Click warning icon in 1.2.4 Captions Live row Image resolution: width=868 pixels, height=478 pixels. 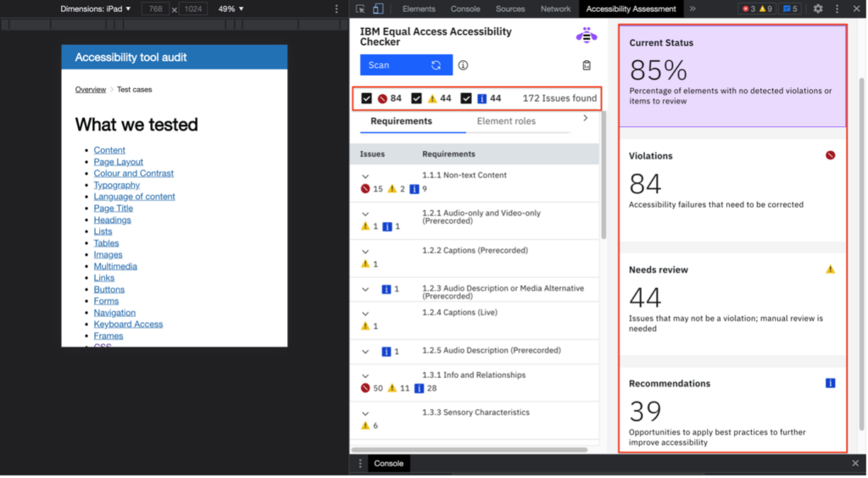[x=365, y=325]
